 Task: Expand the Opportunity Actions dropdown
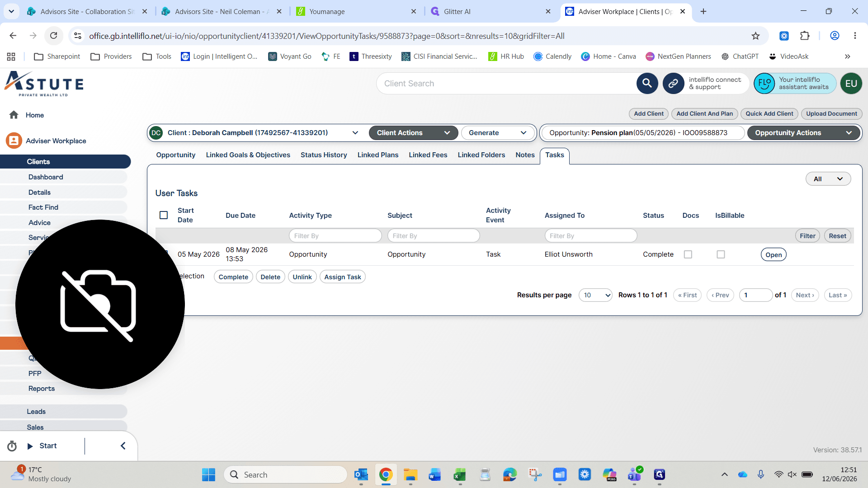pyautogui.click(x=803, y=133)
